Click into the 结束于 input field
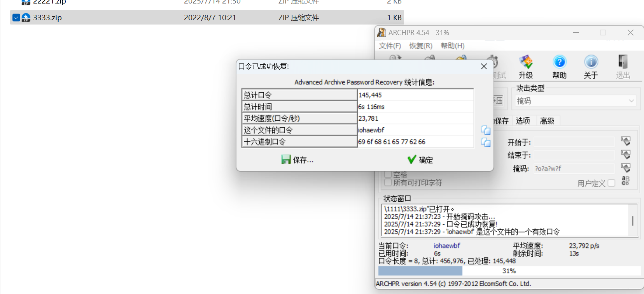644x294 pixels. pos(574,155)
